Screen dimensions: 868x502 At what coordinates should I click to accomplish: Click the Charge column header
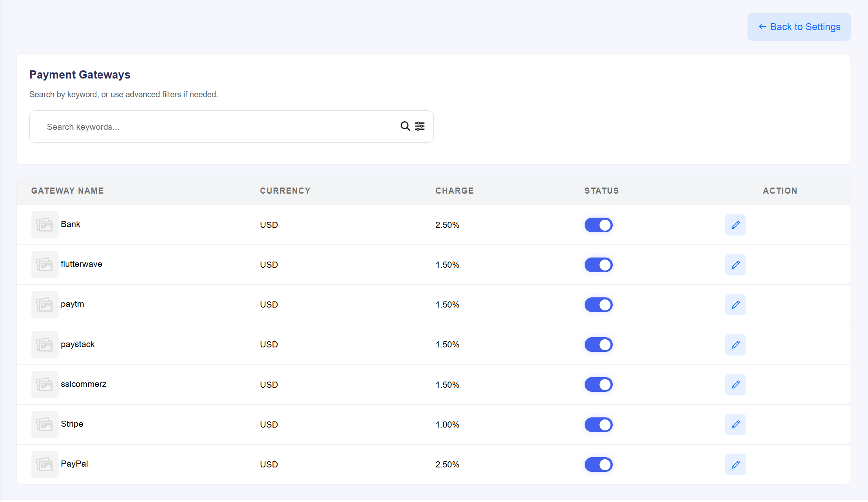(454, 191)
